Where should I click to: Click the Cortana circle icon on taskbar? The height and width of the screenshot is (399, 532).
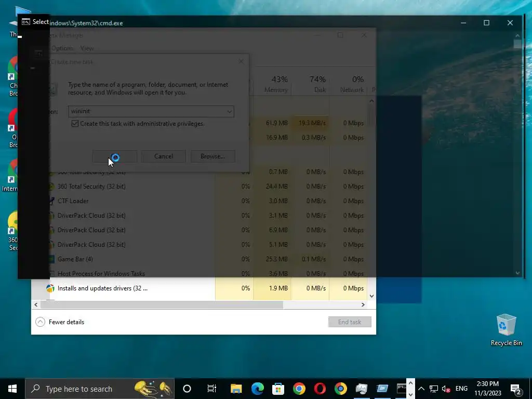coord(187,389)
